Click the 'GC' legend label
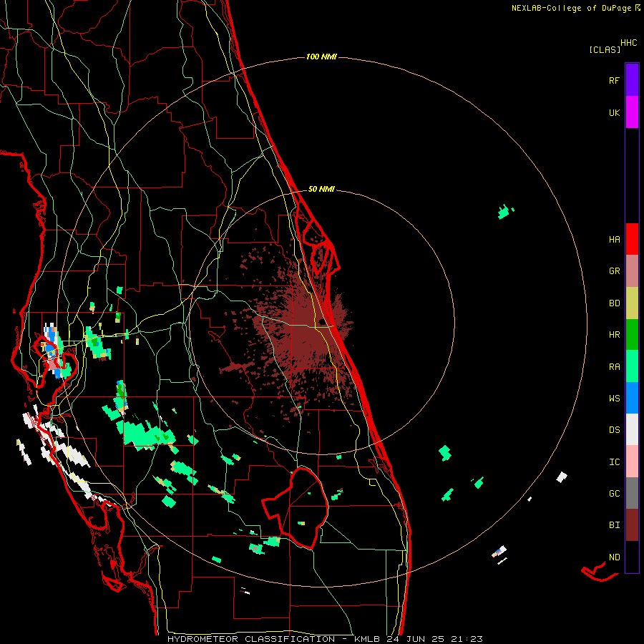Viewport: 644px width, 644px height. [614, 494]
